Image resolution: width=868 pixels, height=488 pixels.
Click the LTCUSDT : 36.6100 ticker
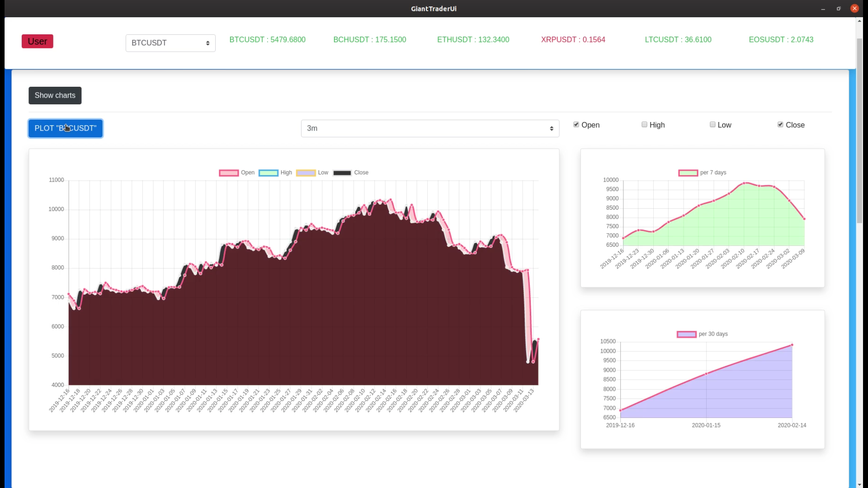[x=678, y=40]
